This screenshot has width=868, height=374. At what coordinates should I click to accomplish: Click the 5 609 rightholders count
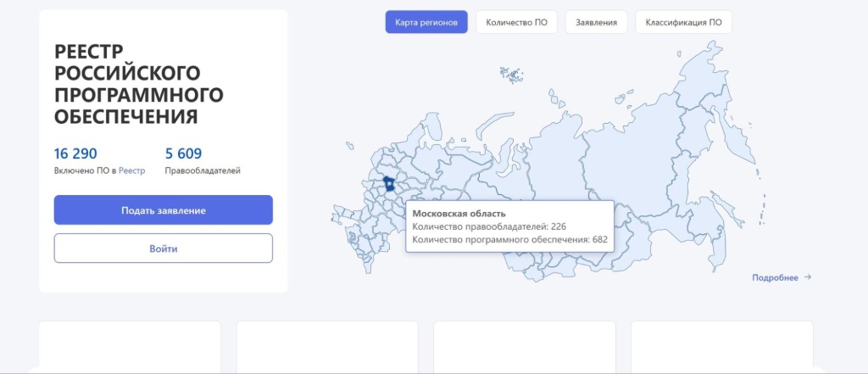[x=183, y=154]
